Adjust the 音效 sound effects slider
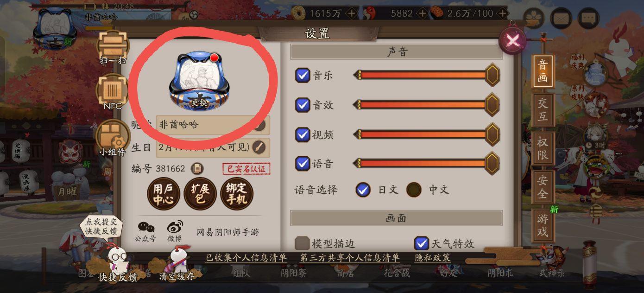Viewport: 644px width, 293px height. coord(427,105)
